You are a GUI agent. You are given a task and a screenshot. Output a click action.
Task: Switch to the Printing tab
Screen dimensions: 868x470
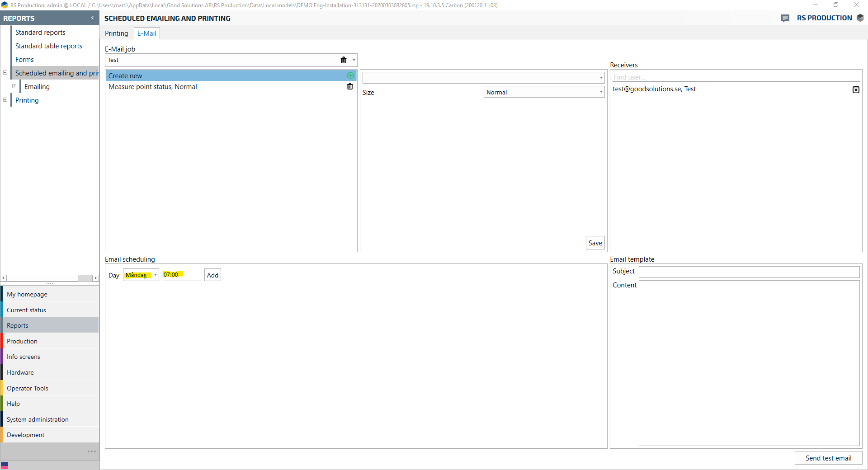pyautogui.click(x=117, y=33)
